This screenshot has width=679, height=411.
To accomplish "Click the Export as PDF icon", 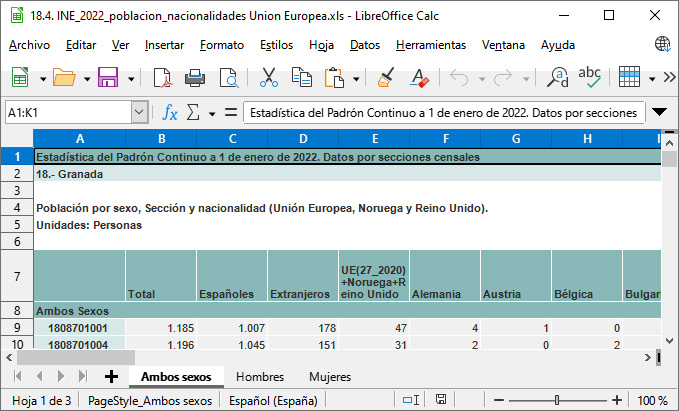I will tap(163, 78).
